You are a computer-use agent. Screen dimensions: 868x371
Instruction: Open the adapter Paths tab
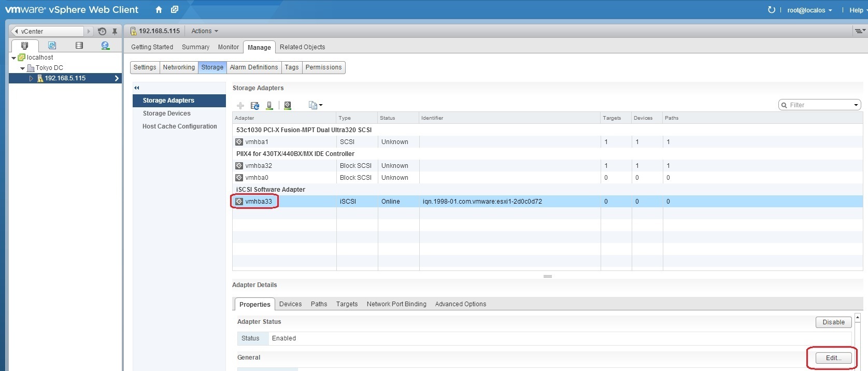click(x=319, y=304)
